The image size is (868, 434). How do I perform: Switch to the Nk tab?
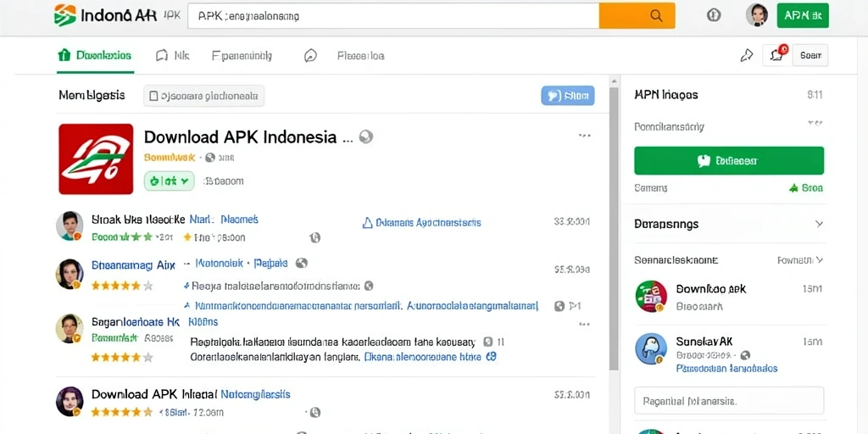[x=173, y=55]
